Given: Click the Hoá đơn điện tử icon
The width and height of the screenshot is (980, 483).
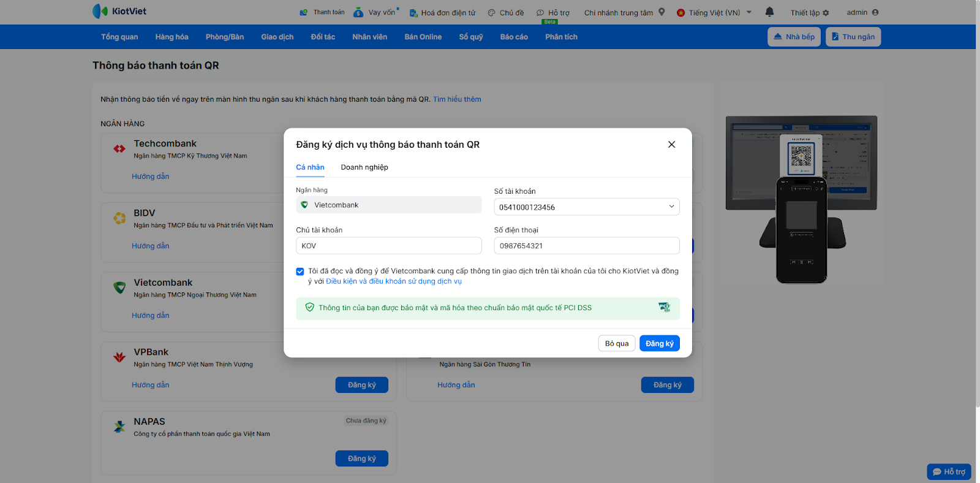Looking at the screenshot, I should tap(413, 13).
